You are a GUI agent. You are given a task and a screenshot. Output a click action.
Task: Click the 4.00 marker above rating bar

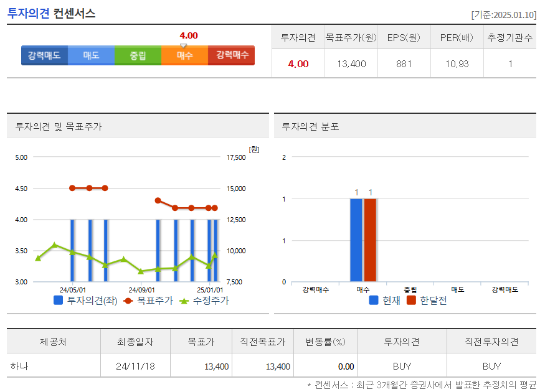188,36
